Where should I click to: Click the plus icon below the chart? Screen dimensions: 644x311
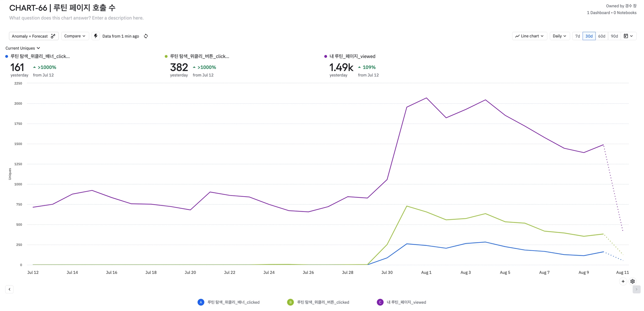point(623,281)
